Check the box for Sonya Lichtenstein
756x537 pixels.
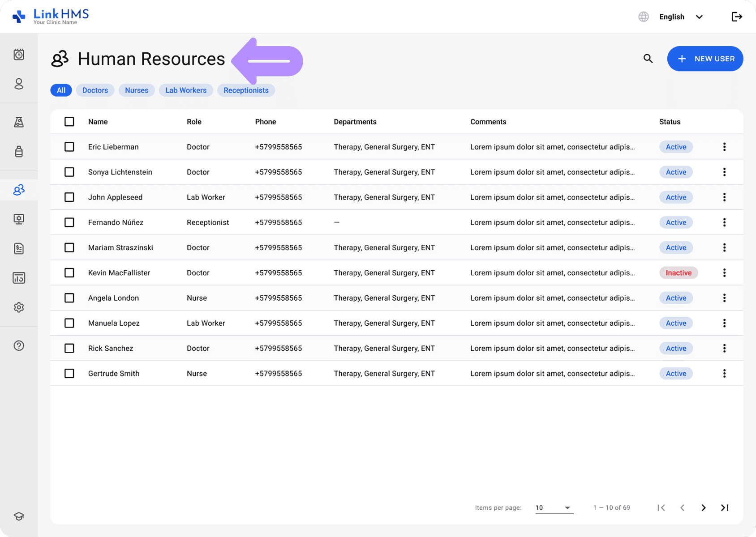(69, 172)
